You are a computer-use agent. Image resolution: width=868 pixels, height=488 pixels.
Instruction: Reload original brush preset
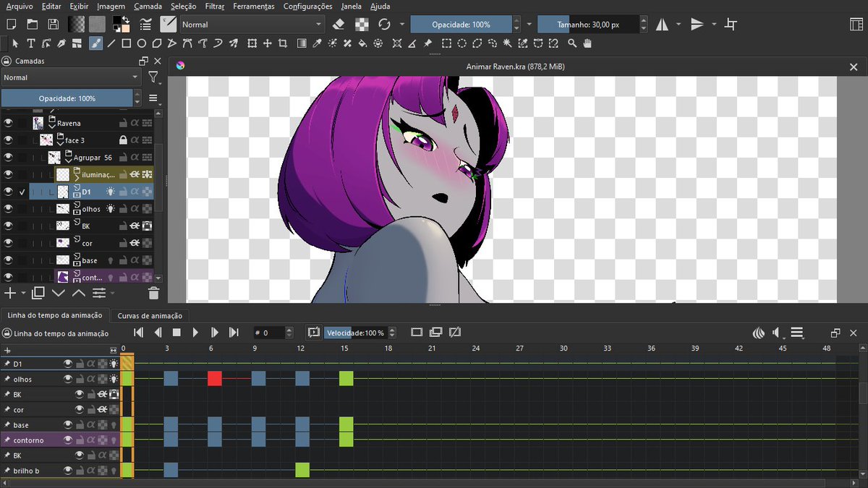385,24
